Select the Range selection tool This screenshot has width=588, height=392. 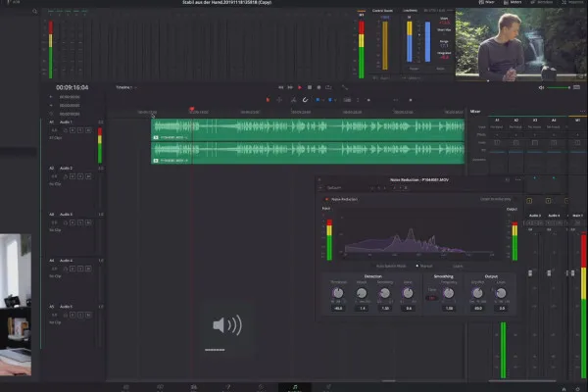pyautogui.click(x=279, y=100)
